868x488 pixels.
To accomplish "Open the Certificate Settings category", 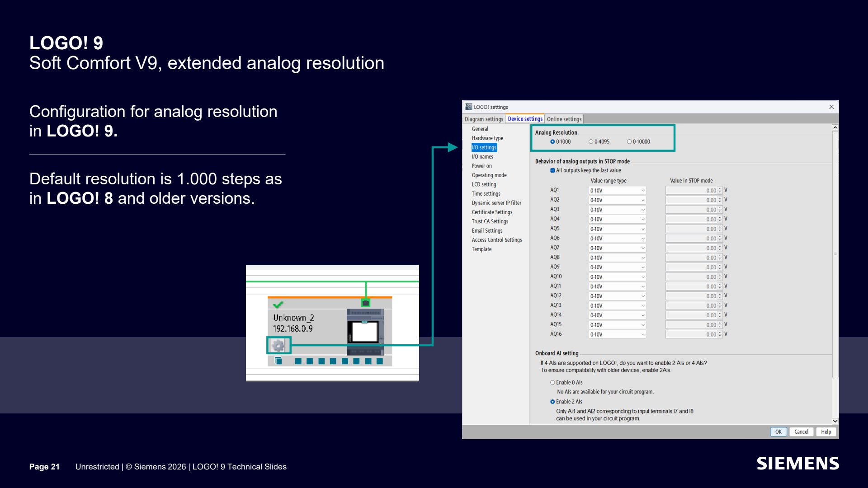I will pyautogui.click(x=492, y=212).
